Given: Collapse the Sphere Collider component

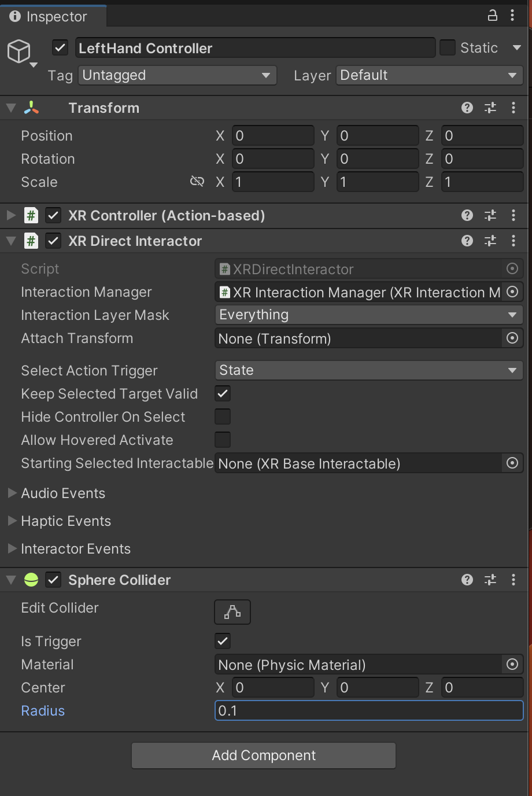Looking at the screenshot, I should (x=11, y=580).
